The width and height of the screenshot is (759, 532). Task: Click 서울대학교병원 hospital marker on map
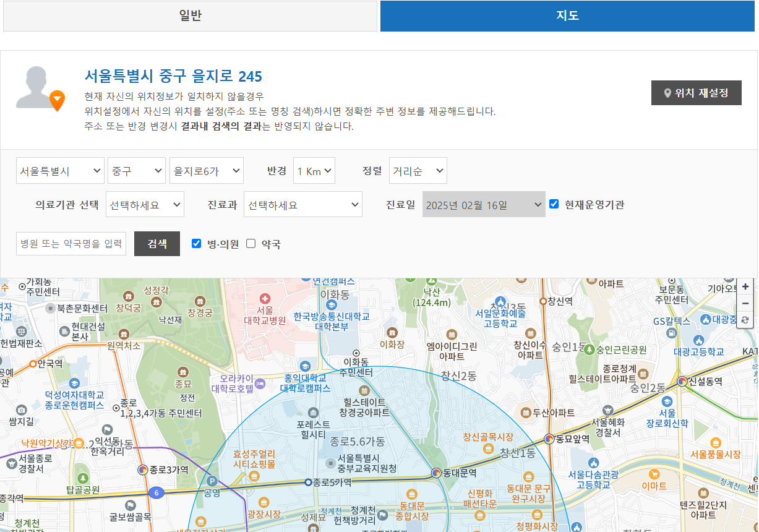(x=265, y=298)
